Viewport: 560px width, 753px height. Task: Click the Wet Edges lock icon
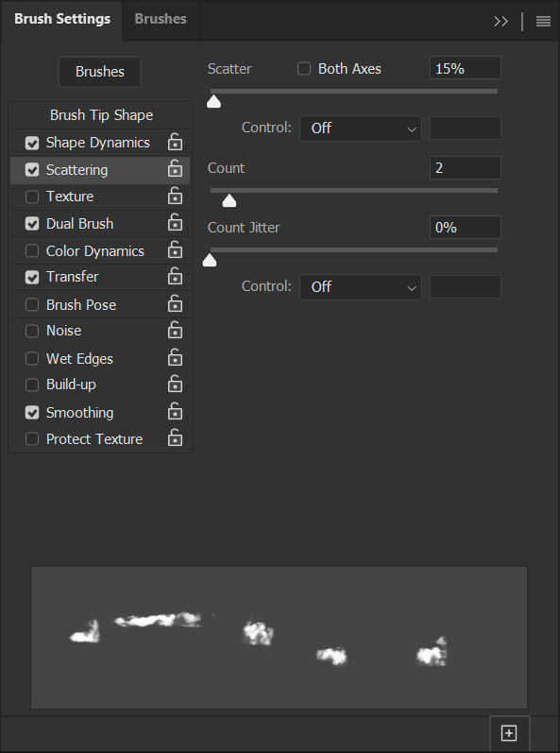pyautogui.click(x=175, y=358)
